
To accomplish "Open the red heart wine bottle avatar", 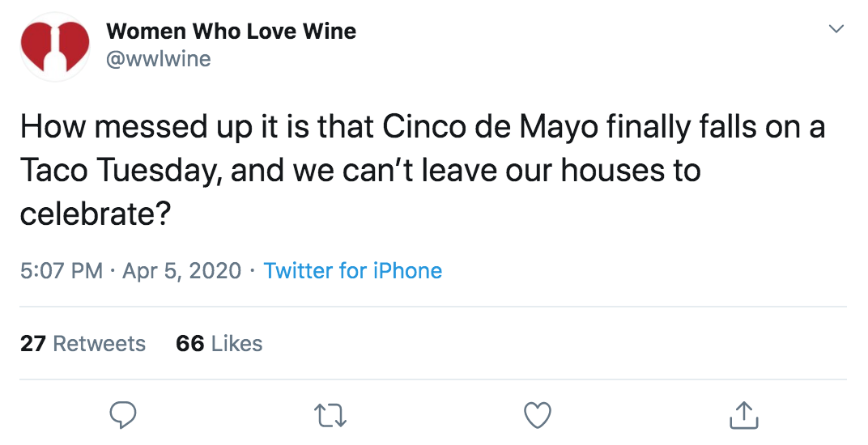I will coord(55,46).
